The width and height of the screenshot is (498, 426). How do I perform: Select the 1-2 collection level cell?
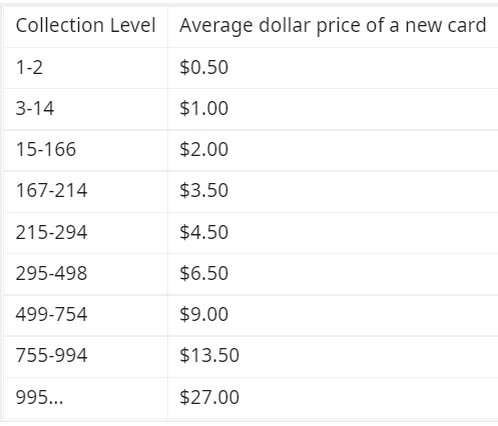coord(86,68)
